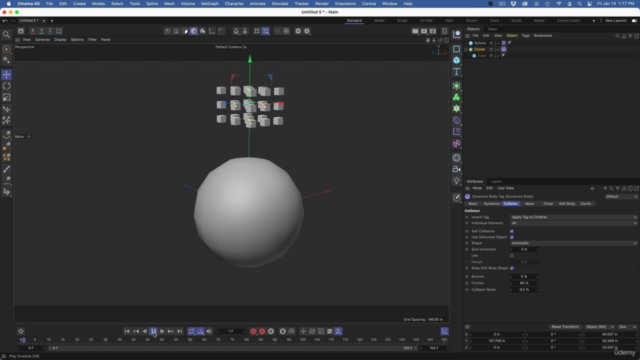Select the Move tool in left toolbar
This screenshot has height=360, width=640.
click(x=7, y=75)
